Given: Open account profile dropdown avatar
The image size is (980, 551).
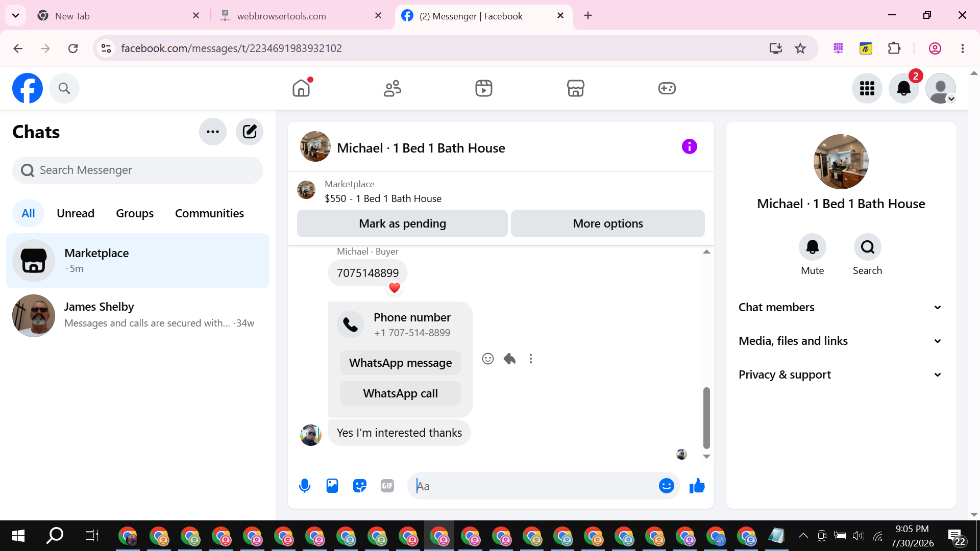Looking at the screenshot, I should pyautogui.click(x=941, y=88).
